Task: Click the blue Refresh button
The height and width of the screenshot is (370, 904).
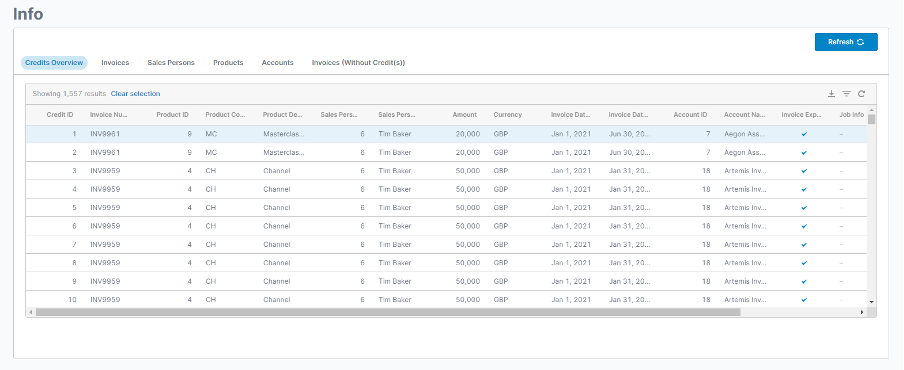Action: (x=846, y=42)
